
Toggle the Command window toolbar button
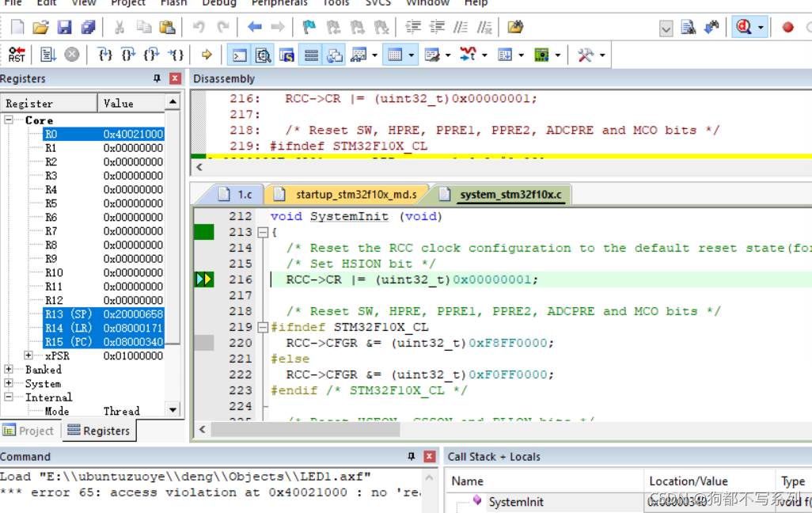pyautogui.click(x=239, y=55)
